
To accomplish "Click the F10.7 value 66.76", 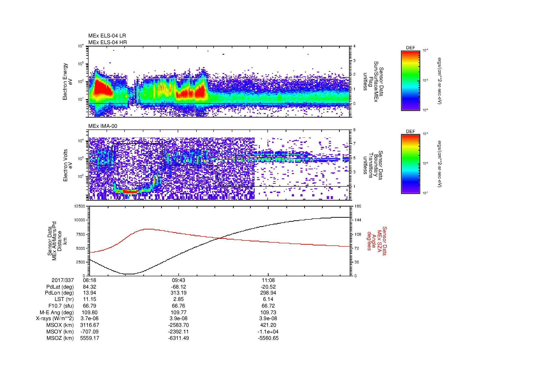I will point(179,306).
